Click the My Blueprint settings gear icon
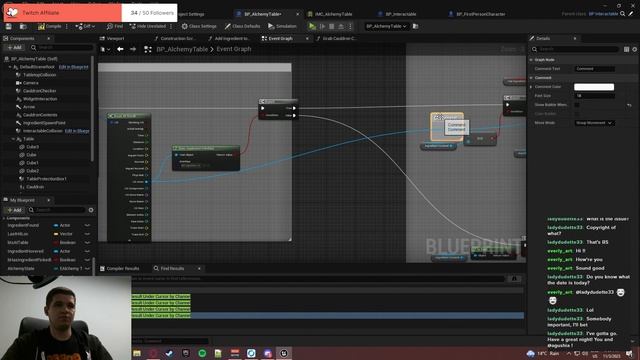Screen dimensions: 640x360 coord(91,210)
